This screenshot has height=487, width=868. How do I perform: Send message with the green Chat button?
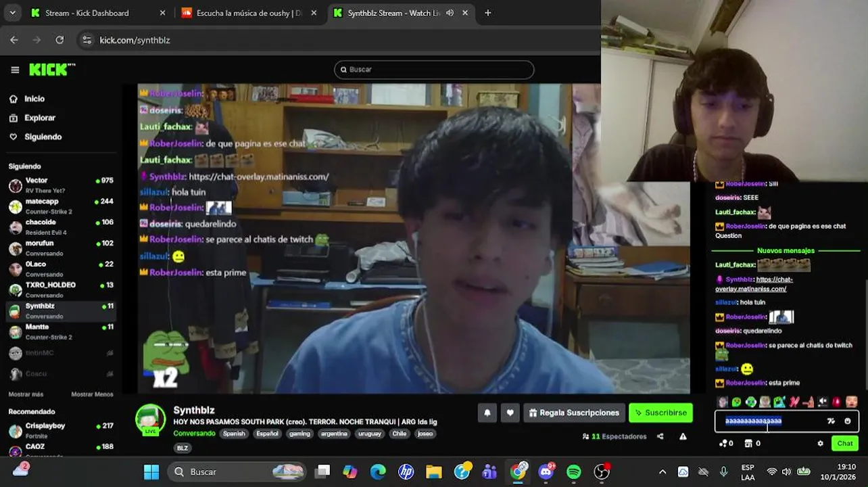845,444
